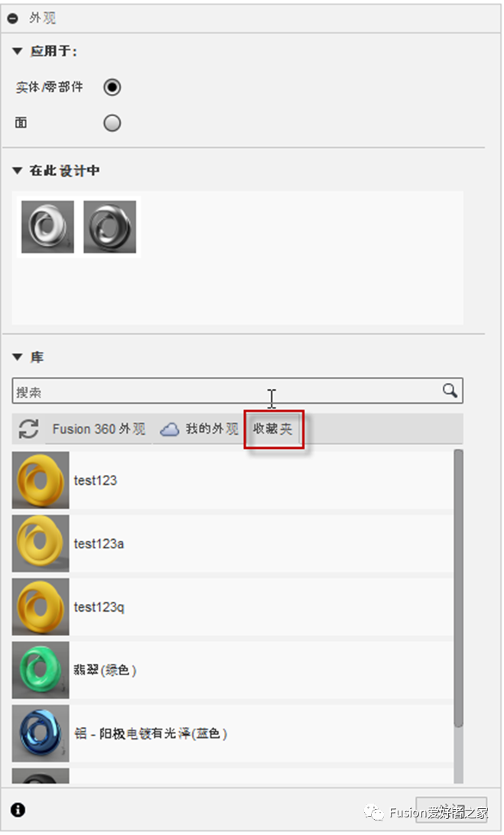This screenshot has height=835, width=504.
Task: Switch to Fusion 360 外观 tab
Action: pyautogui.click(x=99, y=429)
